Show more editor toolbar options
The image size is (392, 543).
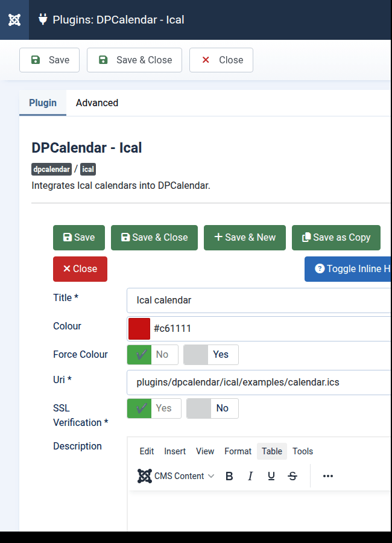pyautogui.click(x=327, y=476)
